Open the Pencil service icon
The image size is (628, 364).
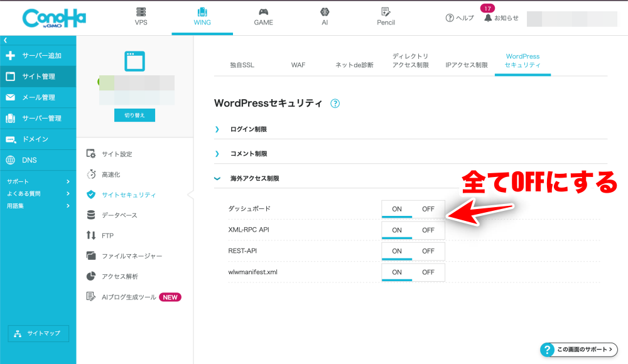click(x=386, y=13)
